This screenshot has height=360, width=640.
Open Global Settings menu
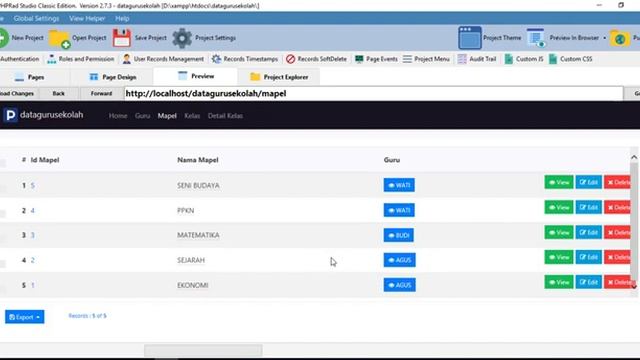pyautogui.click(x=36, y=18)
